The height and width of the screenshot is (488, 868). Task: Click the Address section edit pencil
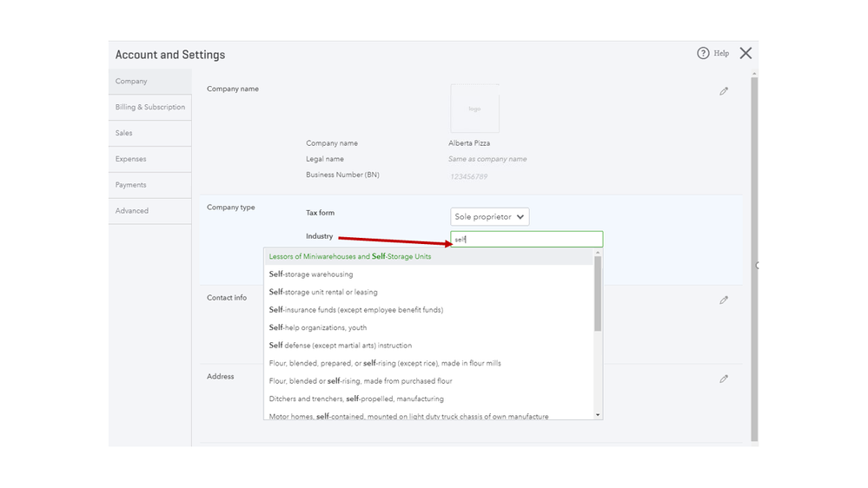724,379
